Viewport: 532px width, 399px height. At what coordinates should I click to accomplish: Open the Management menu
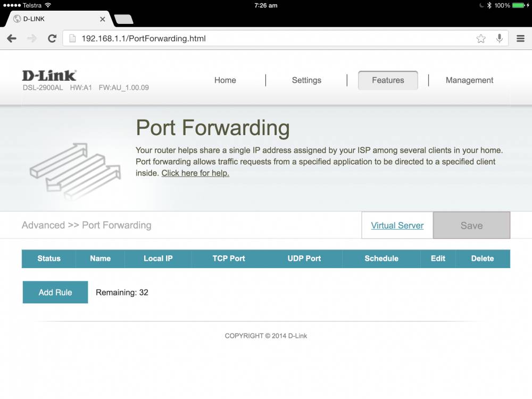coord(470,80)
